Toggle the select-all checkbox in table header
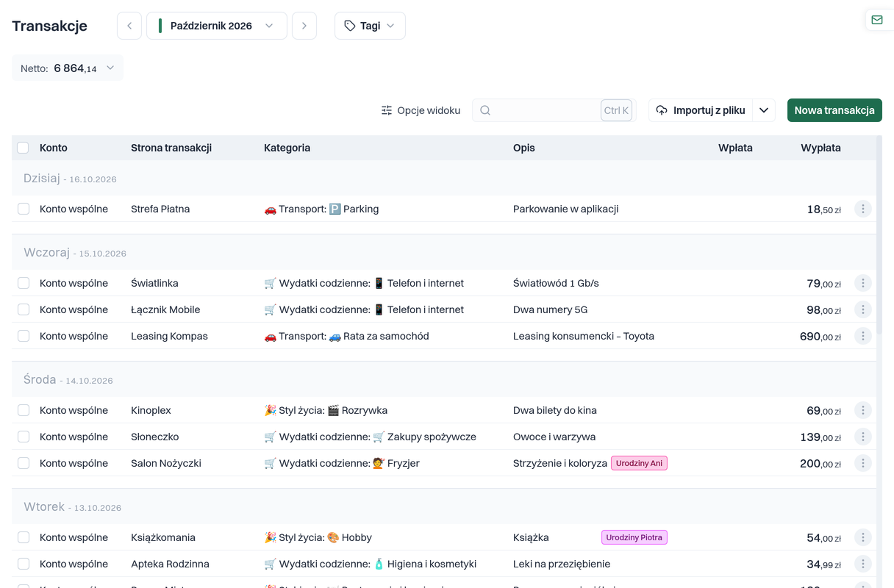 tap(23, 148)
